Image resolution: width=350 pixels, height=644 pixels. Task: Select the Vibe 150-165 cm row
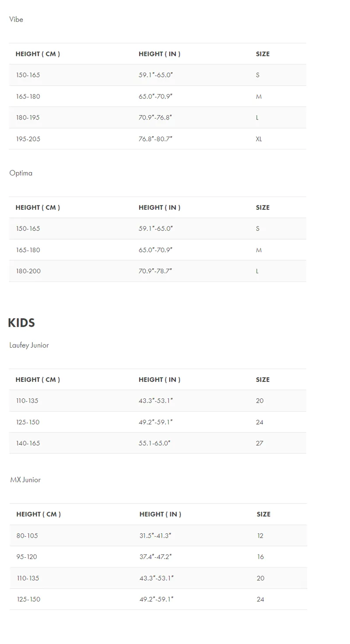157,75
